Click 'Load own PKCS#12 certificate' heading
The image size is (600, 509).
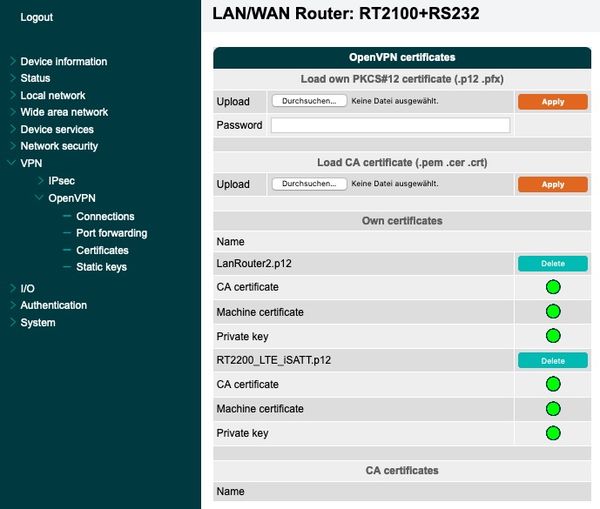402,79
